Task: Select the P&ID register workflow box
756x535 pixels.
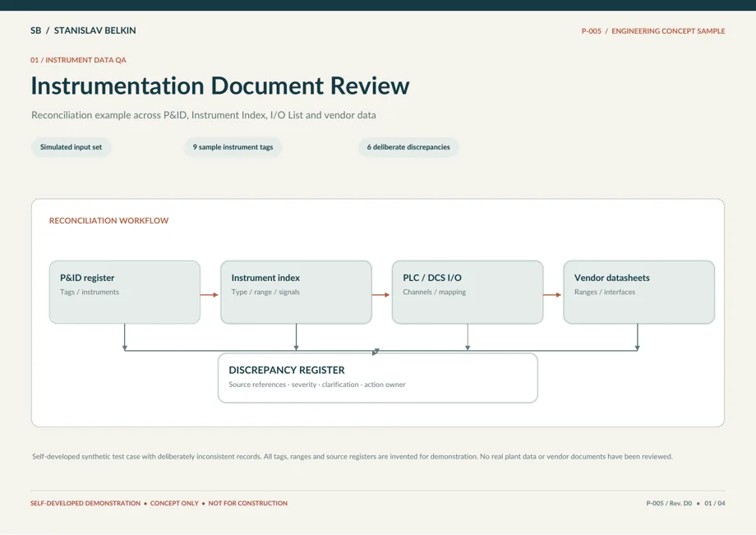Action: click(125, 292)
